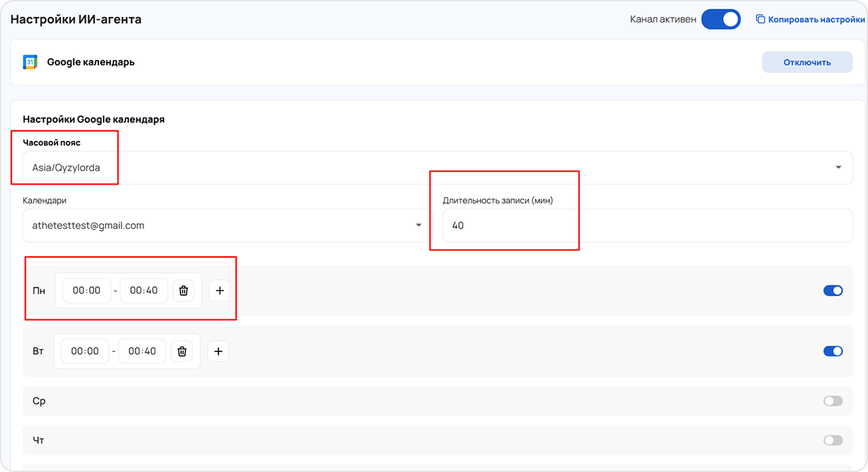This screenshot has height=472, width=868.
Task: Set Monday start time 00:00 field
Action: 87,291
